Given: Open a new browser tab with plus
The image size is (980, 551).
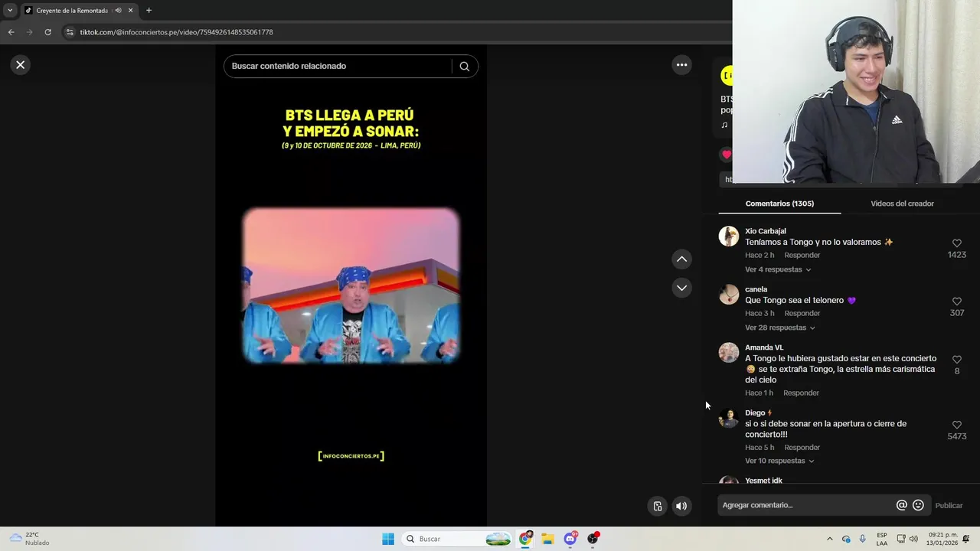Looking at the screenshot, I should (149, 11).
